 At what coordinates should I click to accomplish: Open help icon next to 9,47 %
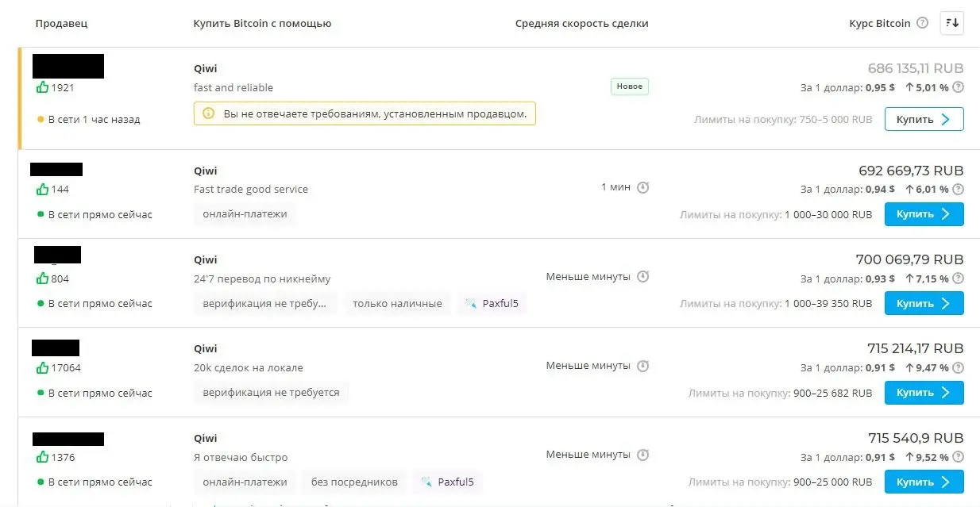[958, 367]
